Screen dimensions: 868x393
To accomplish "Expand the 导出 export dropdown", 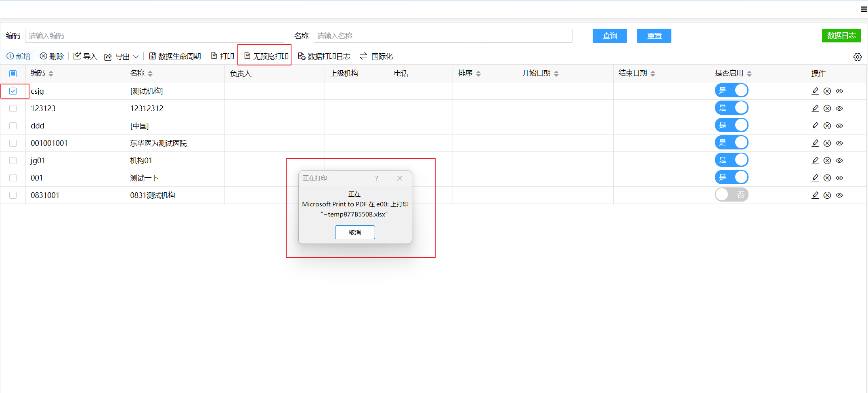I will 122,57.
